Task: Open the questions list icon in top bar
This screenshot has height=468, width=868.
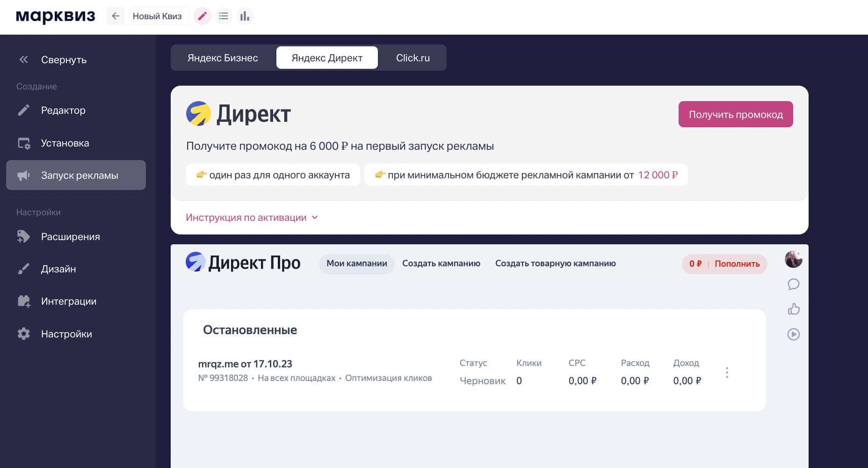Action: click(224, 15)
